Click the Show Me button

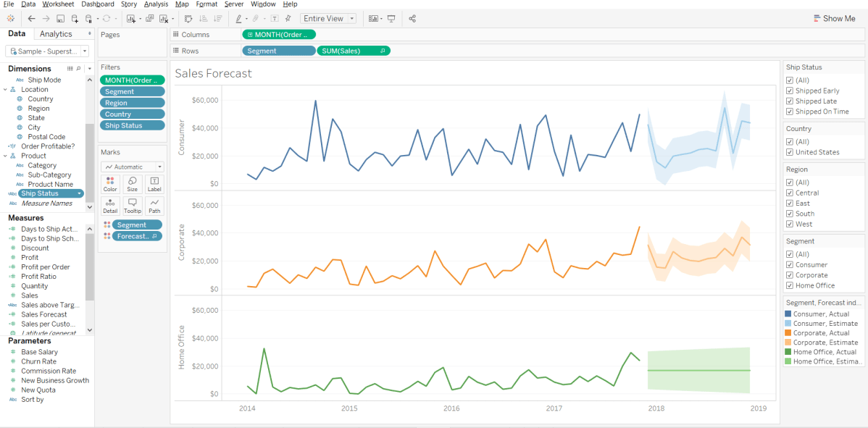(x=833, y=19)
